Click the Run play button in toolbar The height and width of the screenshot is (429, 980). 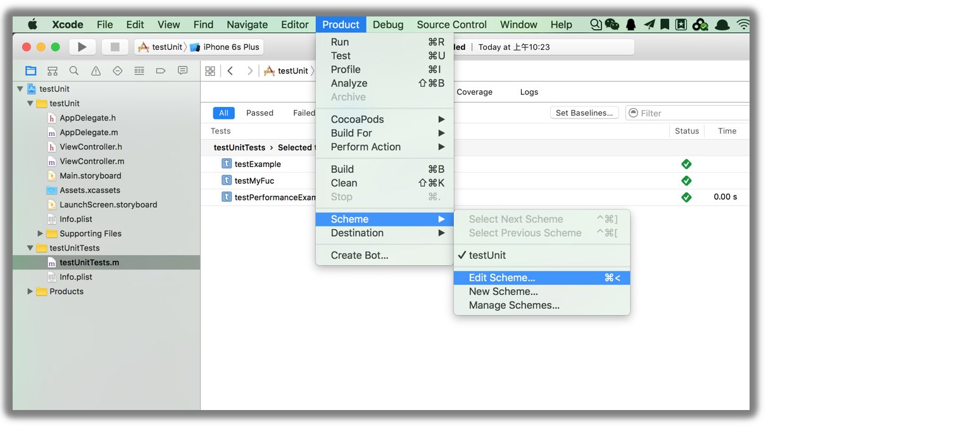[82, 47]
